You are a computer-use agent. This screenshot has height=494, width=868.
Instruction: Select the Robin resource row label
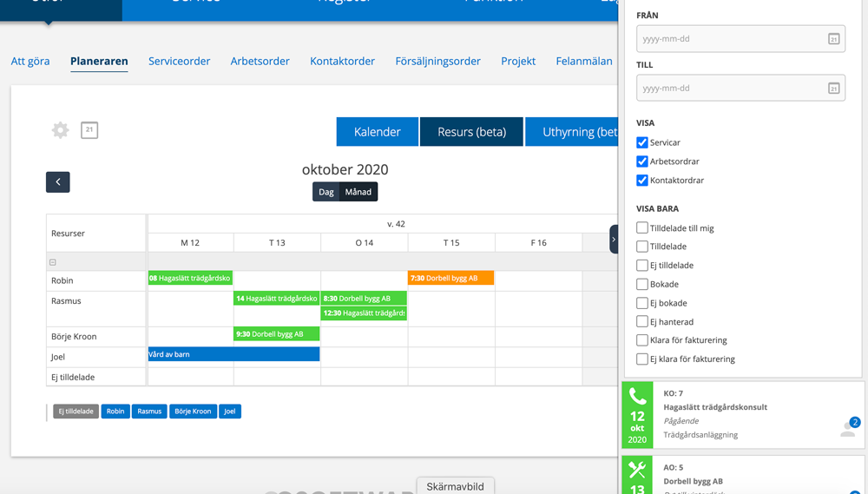click(62, 280)
